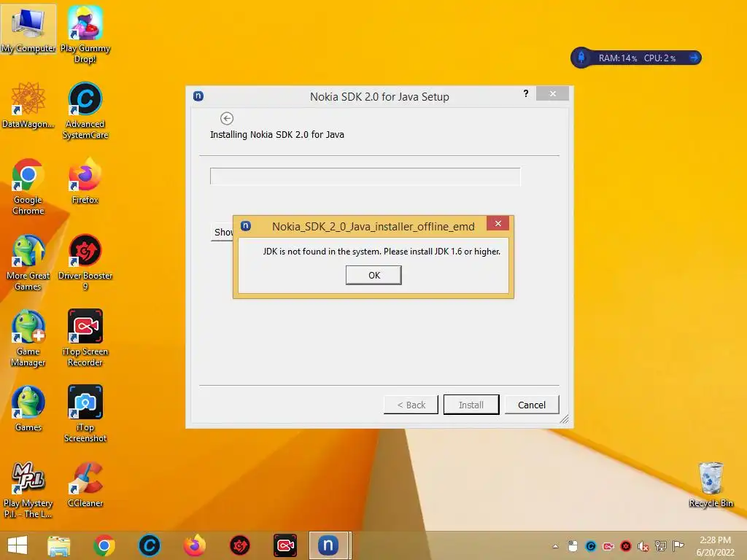Click the help question mark button
Image resolution: width=747 pixels, height=560 pixels.
point(526,93)
